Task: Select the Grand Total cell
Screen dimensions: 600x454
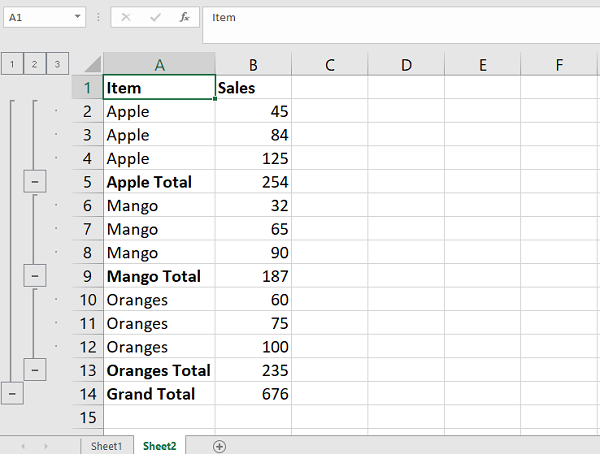Action: pyautogui.click(x=151, y=394)
